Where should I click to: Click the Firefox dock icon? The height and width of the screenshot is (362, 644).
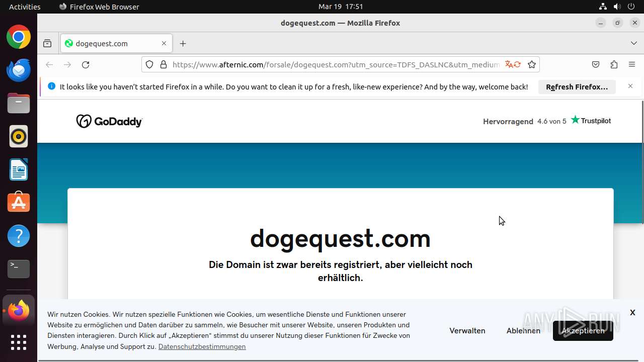pos(19,311)
